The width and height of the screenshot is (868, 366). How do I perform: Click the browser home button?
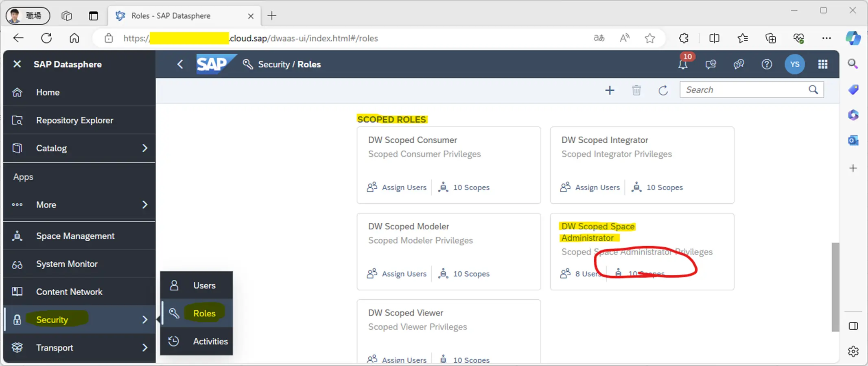pyautogui.click(x=74, y=38)
